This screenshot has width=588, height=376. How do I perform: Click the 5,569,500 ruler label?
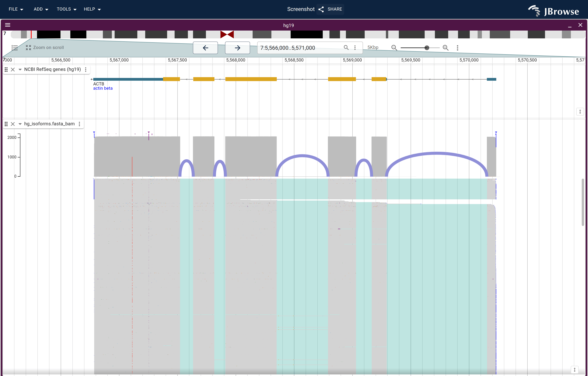[411, 60]
